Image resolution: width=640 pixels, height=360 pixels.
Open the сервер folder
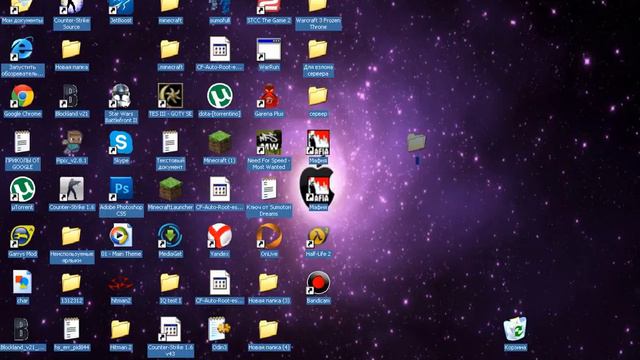[x=318, y=96]
